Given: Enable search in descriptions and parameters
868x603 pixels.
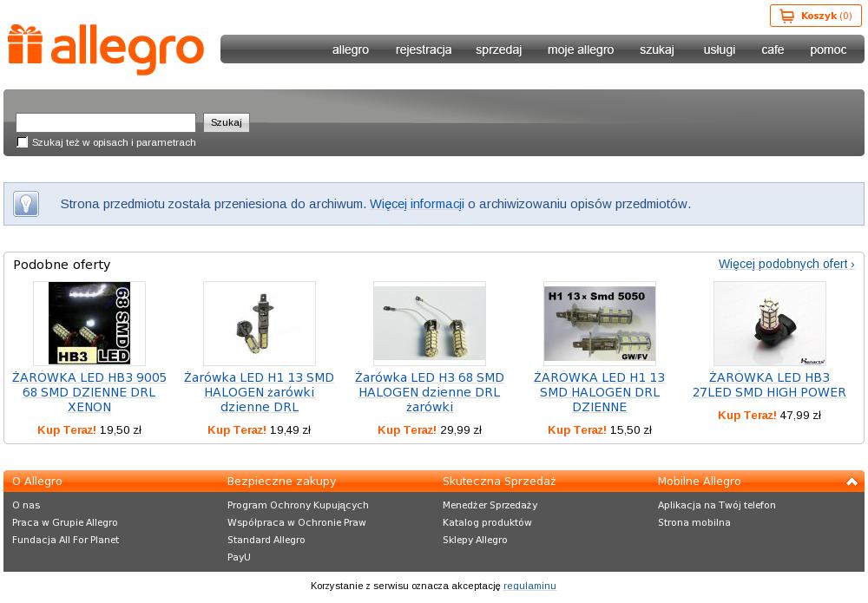Looking at the screenshot, I should [x=23, y=142].
